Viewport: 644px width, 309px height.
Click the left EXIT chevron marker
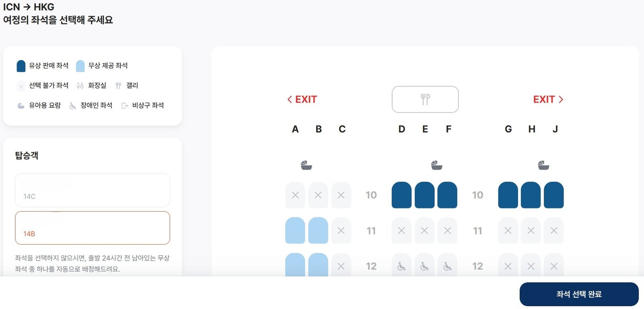[x=302, y=100]
